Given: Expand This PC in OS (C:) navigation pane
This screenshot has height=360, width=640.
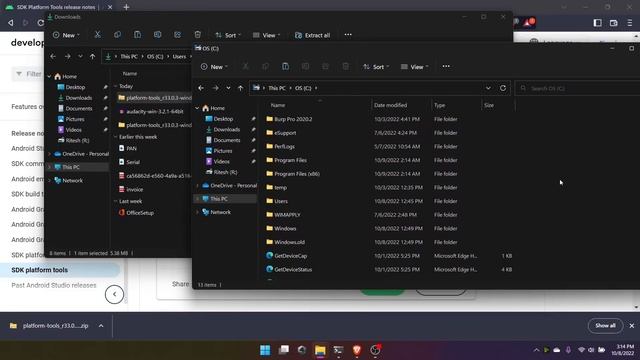Looking at the screenshot, I should click(198, 199).
